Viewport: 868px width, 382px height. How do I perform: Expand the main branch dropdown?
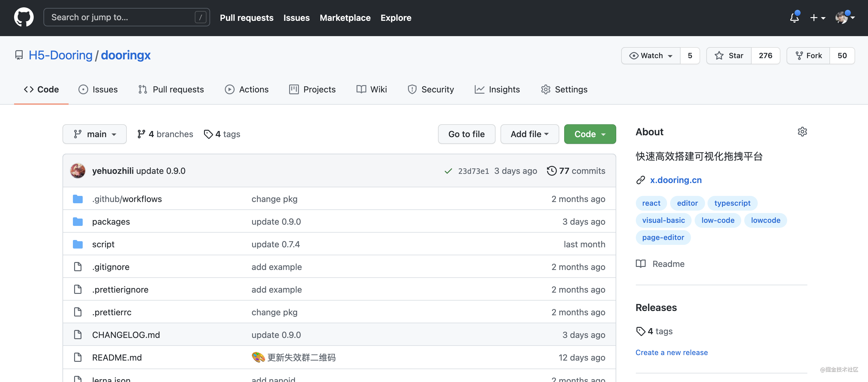[94, 134]
